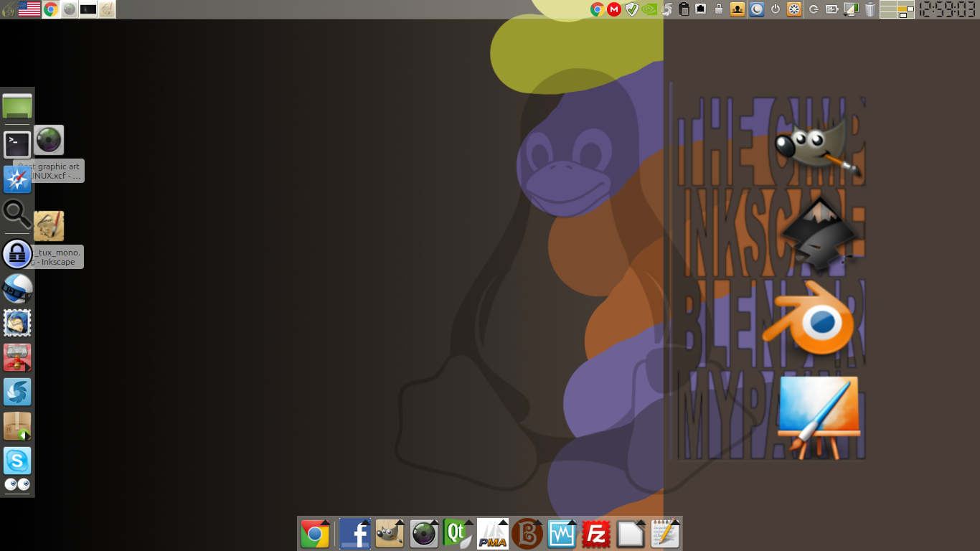This screenshot has width=980, height=551.
Task: Open the camera lens app in bottom dock
Action: 424,534
